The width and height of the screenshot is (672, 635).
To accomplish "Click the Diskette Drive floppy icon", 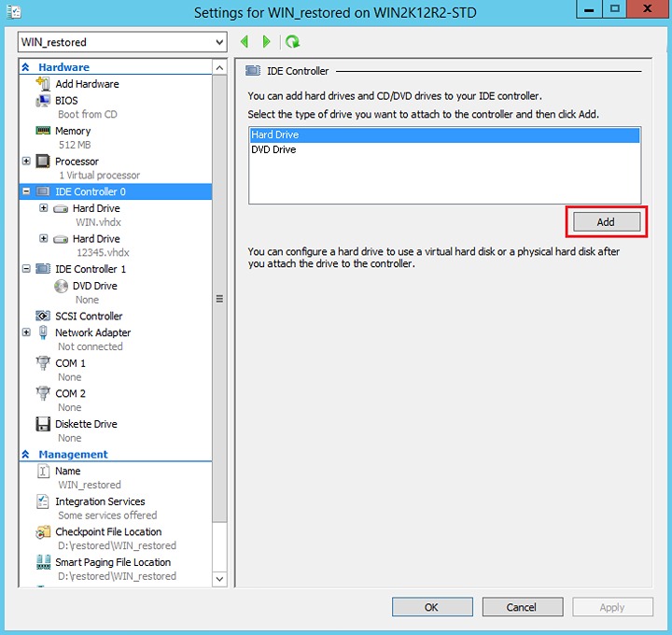I will (x=43, y=424).
